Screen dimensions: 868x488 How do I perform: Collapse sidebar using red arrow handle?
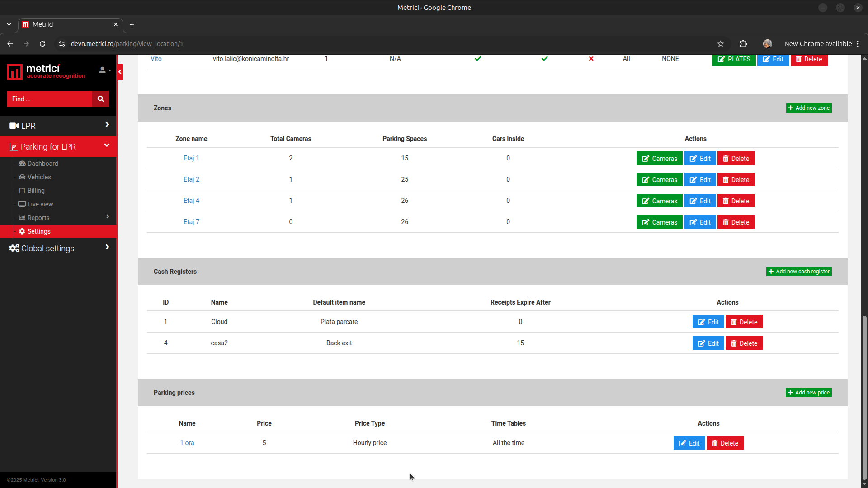click(120, 72)
